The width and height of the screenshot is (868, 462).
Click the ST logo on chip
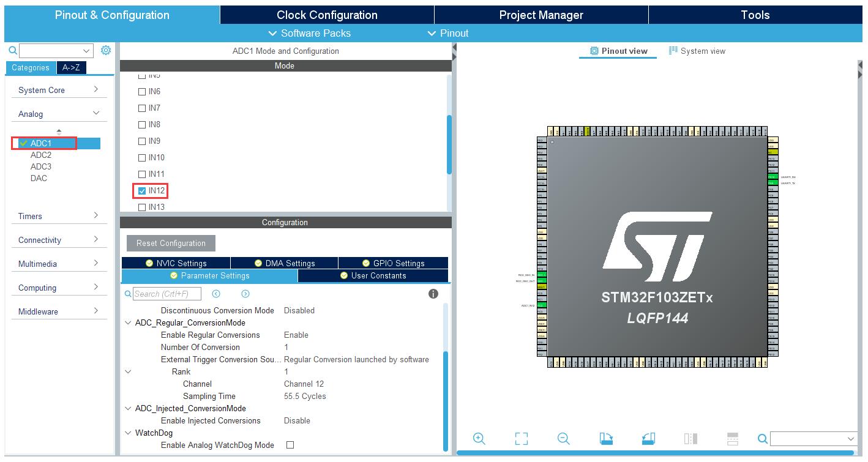tap(657, 247)
